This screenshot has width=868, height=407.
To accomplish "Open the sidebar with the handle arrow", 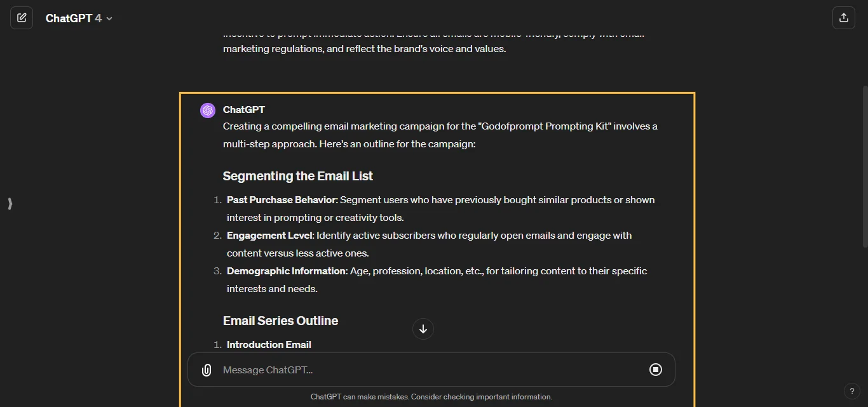I will pos(10,204).
